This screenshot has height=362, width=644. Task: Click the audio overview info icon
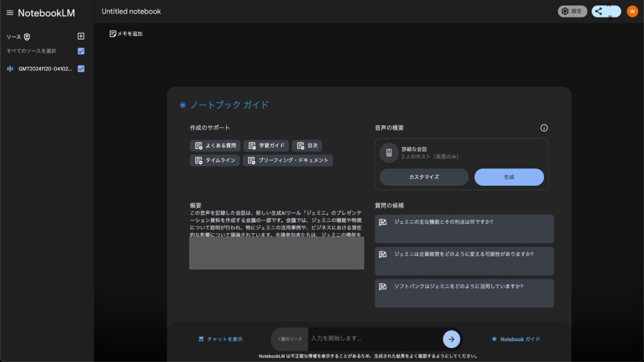pyautogui.click(x=544, y=128)
